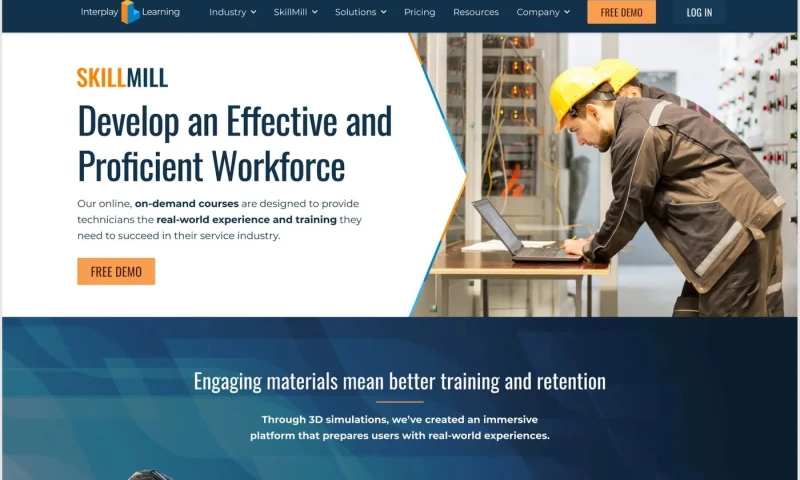Click the FREE DEMO button below hero text
Viewport: 800px width, 480px height.
[116, 271]
